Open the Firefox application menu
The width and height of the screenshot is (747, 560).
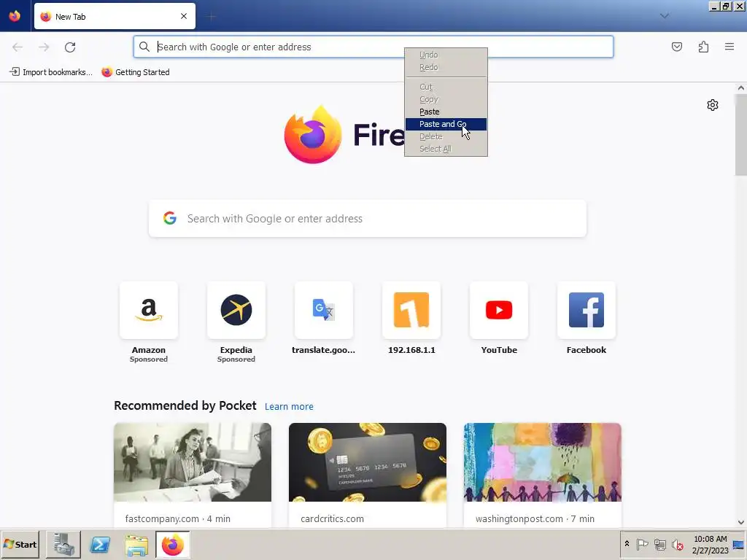(x=729, y=47)
